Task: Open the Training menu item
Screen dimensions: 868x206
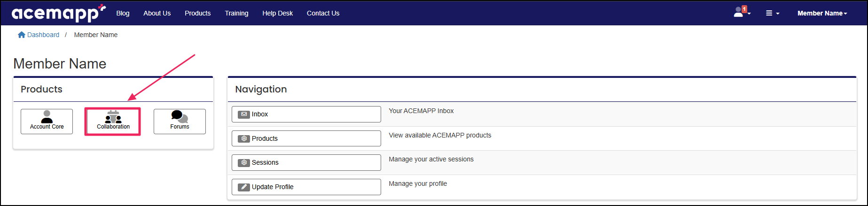Action: [x=236, y=13]
